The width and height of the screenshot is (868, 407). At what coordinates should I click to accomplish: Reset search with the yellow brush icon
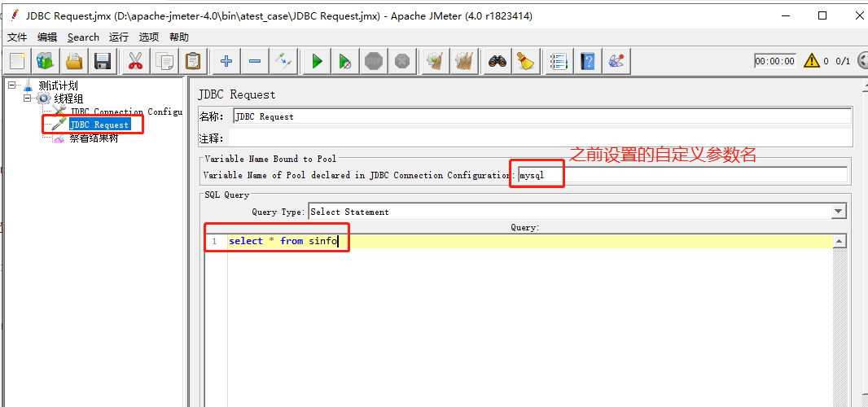pyautogui.click(x=525, y=61)
